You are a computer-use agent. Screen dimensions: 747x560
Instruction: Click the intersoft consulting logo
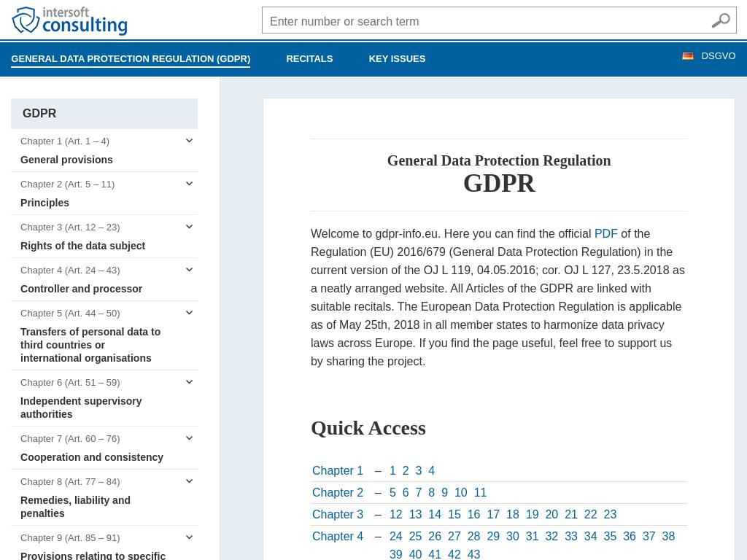(69, 21)
